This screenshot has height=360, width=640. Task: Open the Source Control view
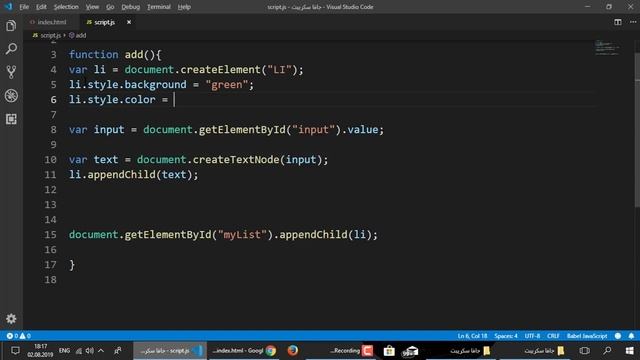tap(11, 72)
